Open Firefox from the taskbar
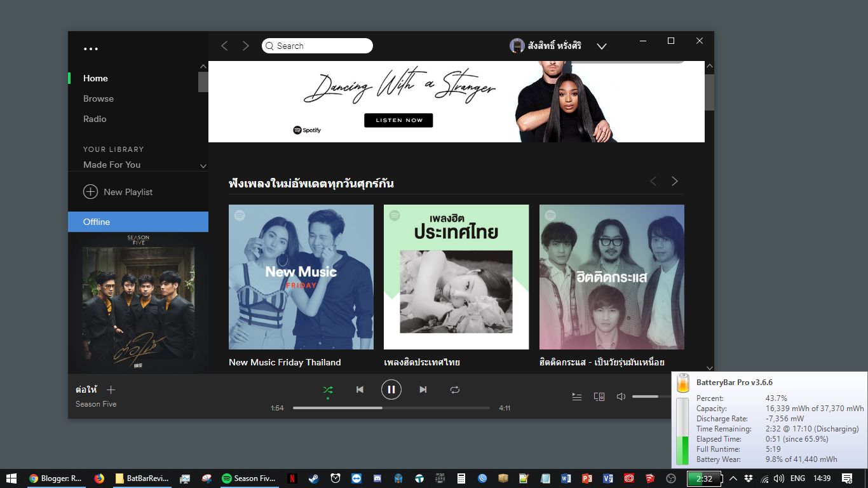 pyautogui.click(x=99, y=478)
